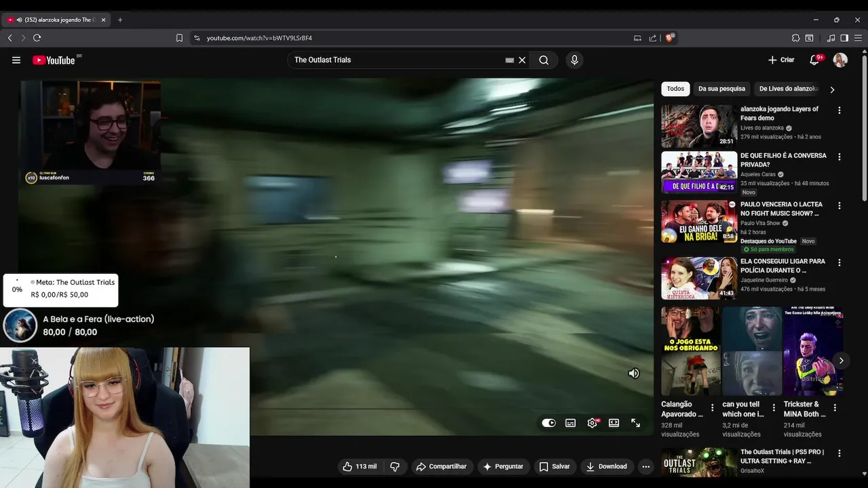Screen dimensions: 868x488
Task: Open Trickster & MiNA short thumbnail
Action: coord(813,351)
